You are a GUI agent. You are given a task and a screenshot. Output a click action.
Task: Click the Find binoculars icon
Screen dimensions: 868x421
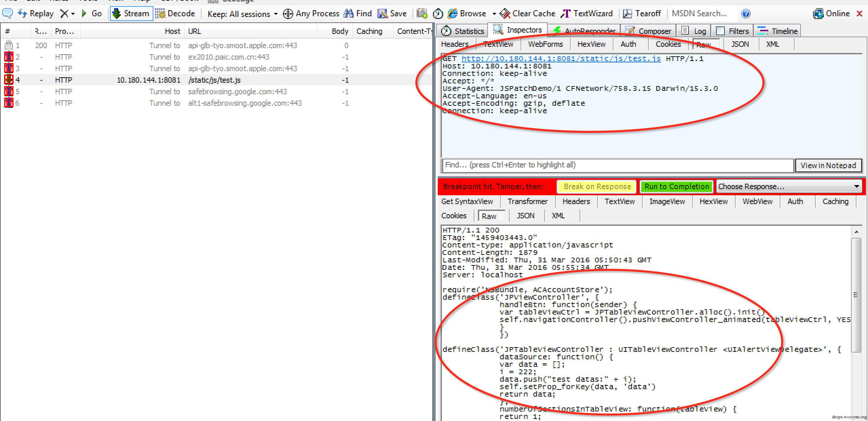348,14
